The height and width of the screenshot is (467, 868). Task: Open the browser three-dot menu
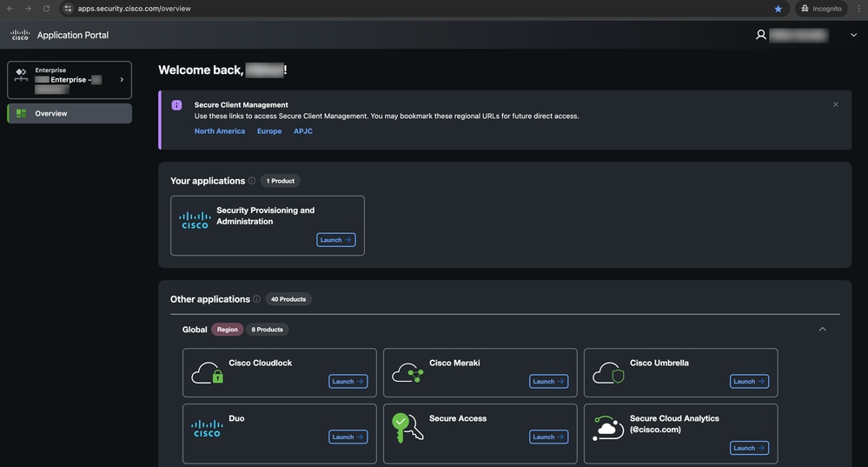[859, 9]
